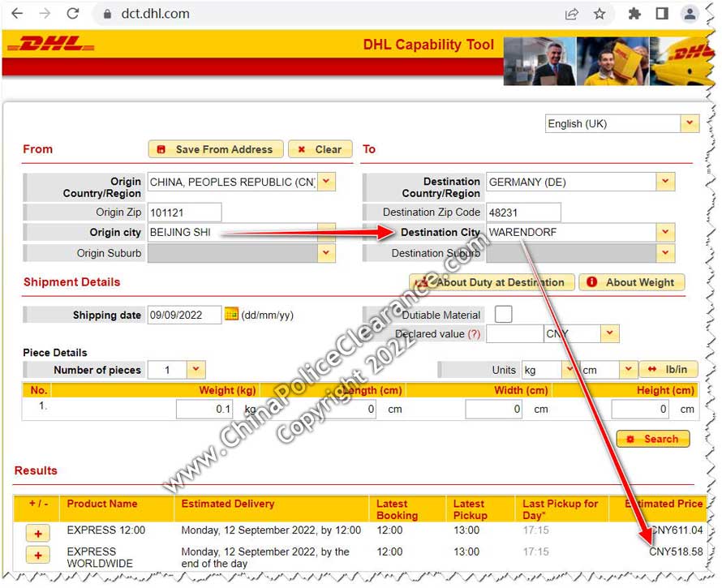
Task: Click the DHL courier banner photo
Action: point(612,62)
